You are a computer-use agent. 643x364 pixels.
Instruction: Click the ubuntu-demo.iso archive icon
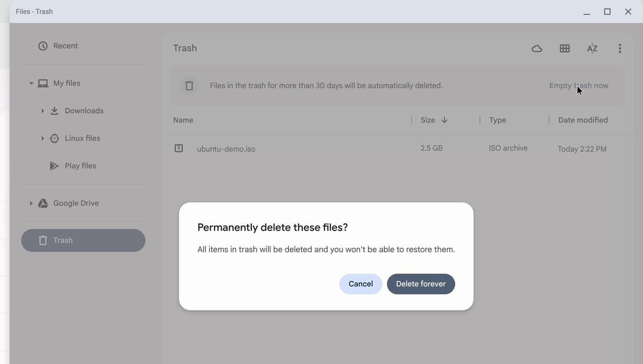[179, 148]
